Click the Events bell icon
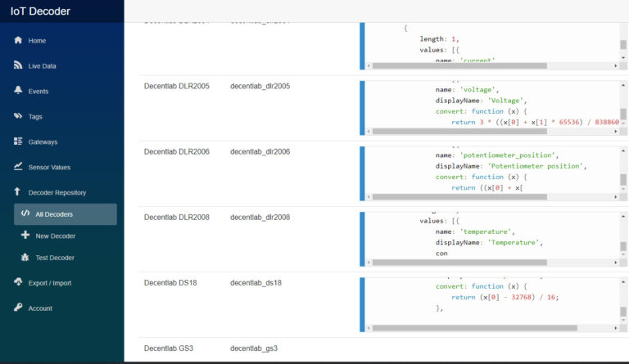The image size is (629, 364). [x=18, y=91]
